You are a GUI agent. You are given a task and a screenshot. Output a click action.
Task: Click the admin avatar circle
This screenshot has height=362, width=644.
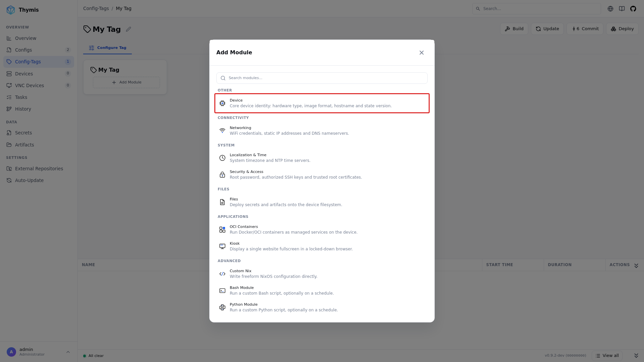11,352
